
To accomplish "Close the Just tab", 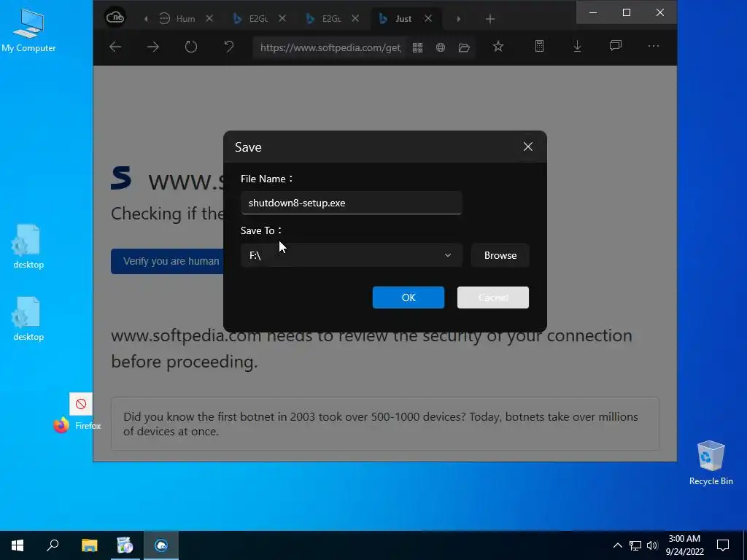I will pos(428,18).
